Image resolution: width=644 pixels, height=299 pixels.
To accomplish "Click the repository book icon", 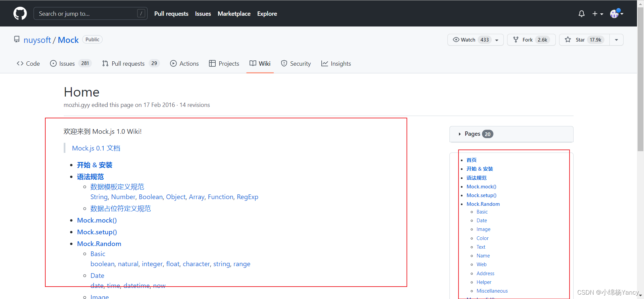I will click(17, 40).
